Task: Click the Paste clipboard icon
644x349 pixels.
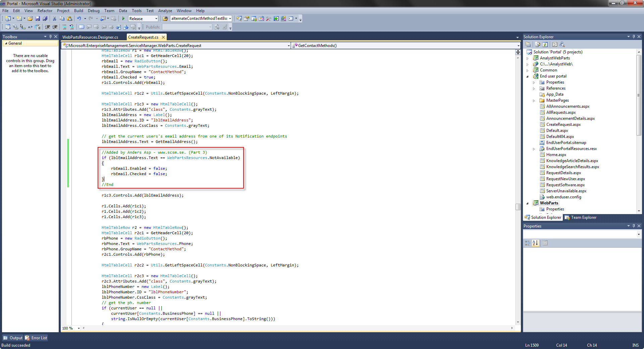Action: pos(69,18)
